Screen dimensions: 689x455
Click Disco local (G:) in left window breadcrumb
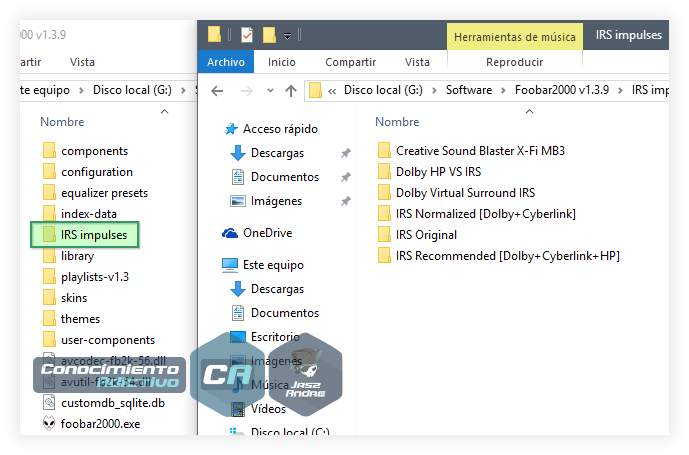tap(132, 90)
